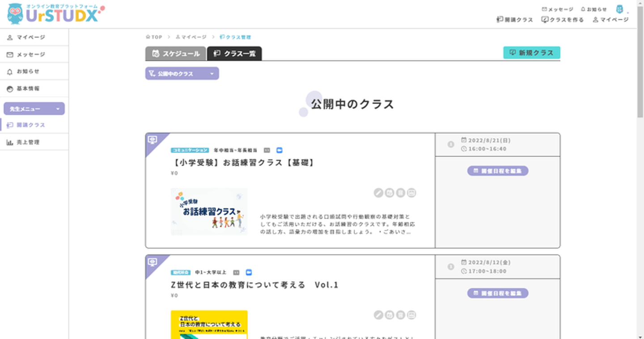Click online class monitor badge on Z世代 card

pyautogui.click(x=153, y=262)
